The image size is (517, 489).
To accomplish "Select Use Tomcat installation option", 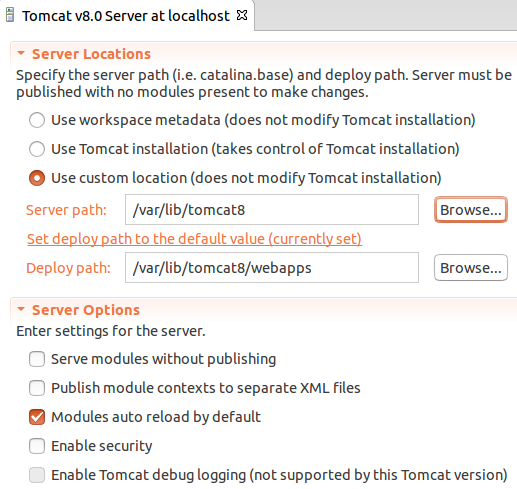I will [x=37, y=149].
